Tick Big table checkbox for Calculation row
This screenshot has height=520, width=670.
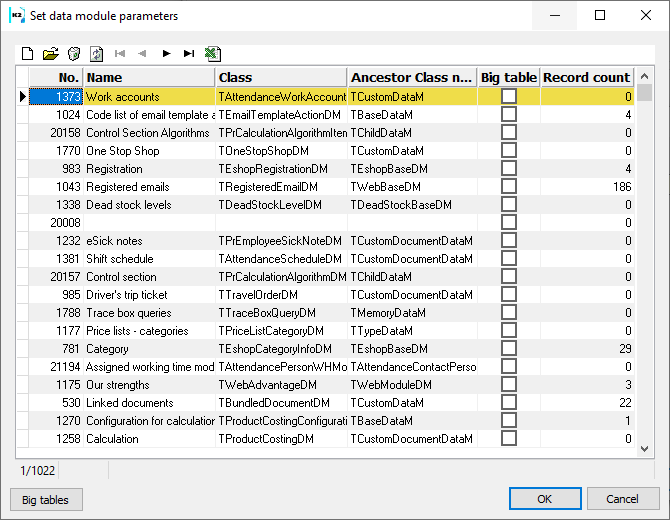click(508, 438)
